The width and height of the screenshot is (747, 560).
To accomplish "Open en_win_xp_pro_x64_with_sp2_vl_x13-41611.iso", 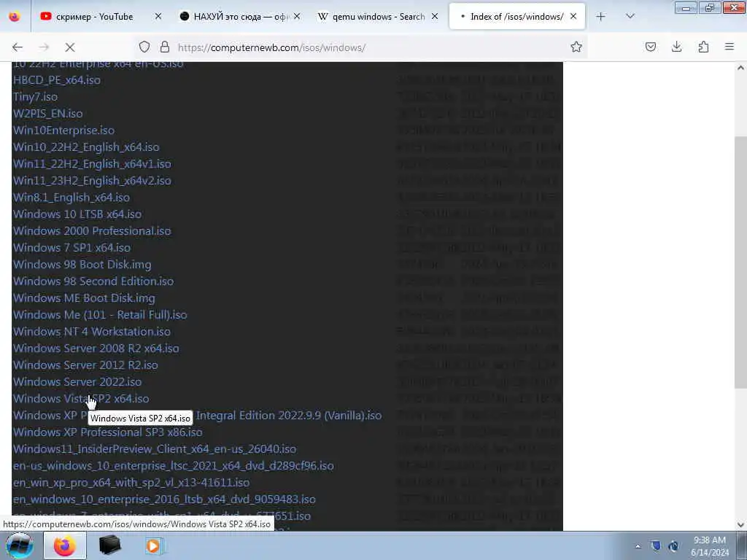I will (x=131, y=483).
